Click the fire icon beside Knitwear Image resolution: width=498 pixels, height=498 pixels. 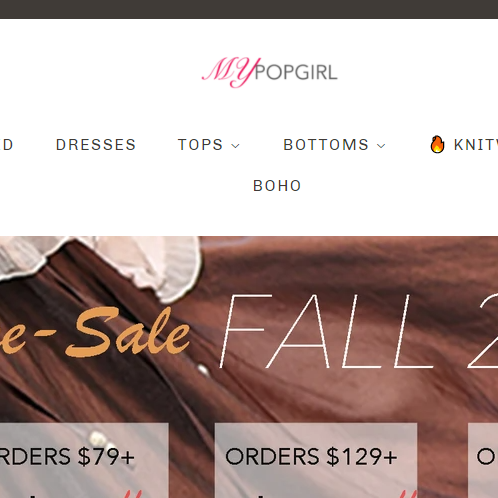pos(437,144)
